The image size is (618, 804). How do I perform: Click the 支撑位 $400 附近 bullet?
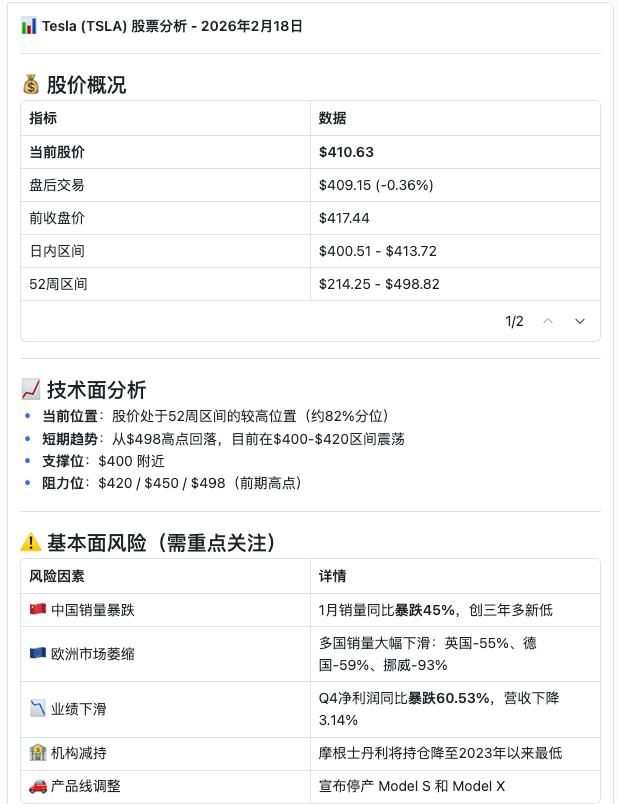[x=103, y=461]
